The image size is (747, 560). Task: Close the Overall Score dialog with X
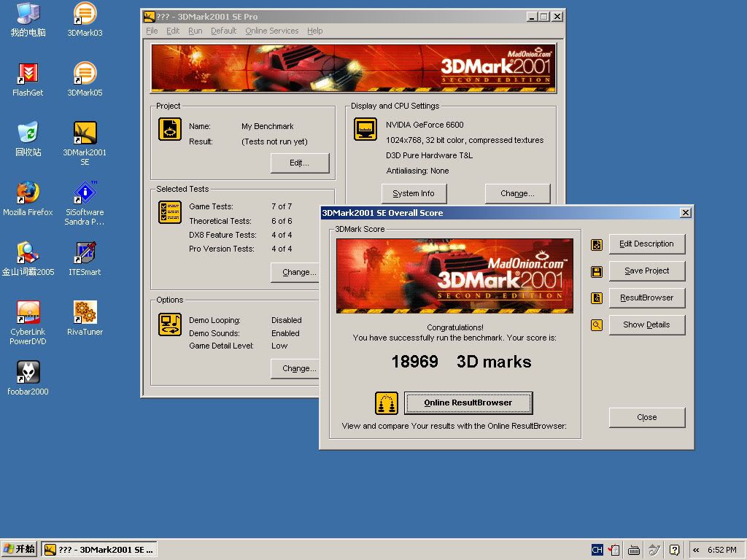[x=686, y=213]
